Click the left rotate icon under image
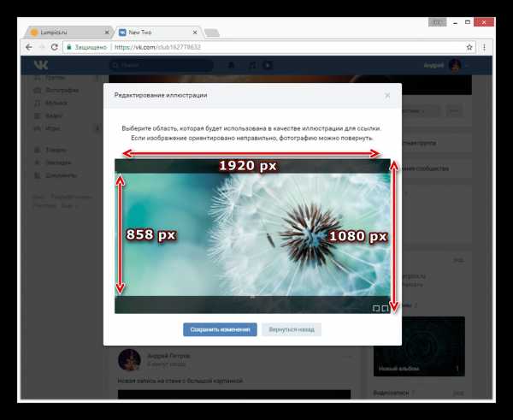Image resolution: width=513 pixels, height=420 pixels. coord(376,309)
